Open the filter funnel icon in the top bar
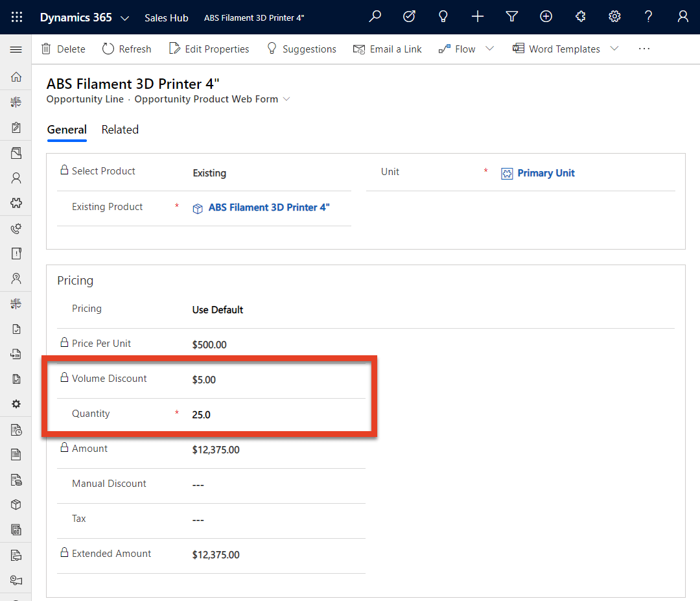The height and width of the screenshot is (601, 700). [x=512, y=17]
